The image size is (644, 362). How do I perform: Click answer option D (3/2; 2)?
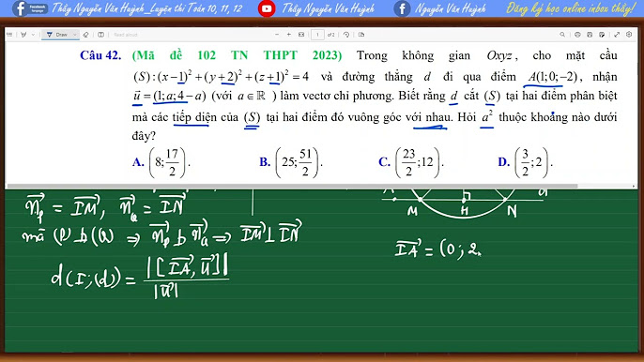(526, 162)
